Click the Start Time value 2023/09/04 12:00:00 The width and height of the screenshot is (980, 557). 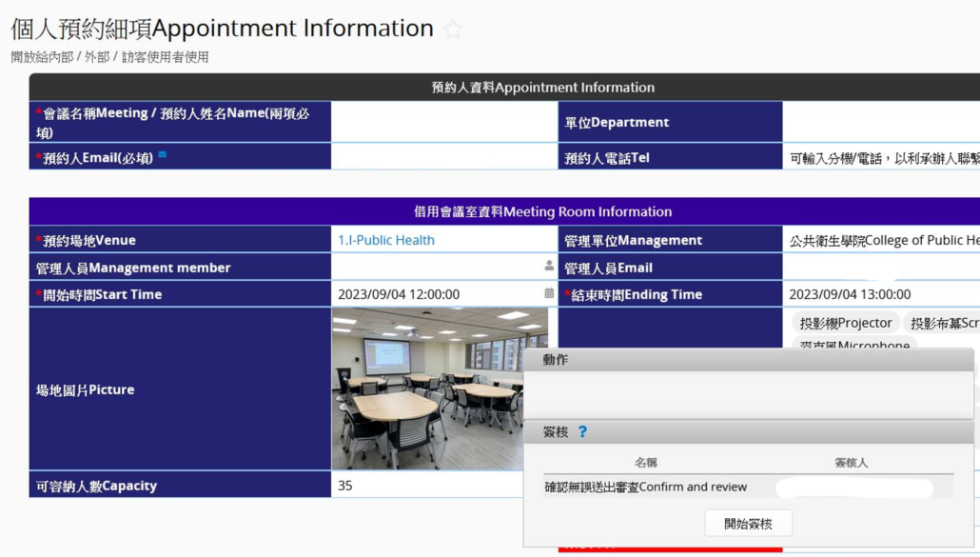pyautogui.click(x=399, y=294)
